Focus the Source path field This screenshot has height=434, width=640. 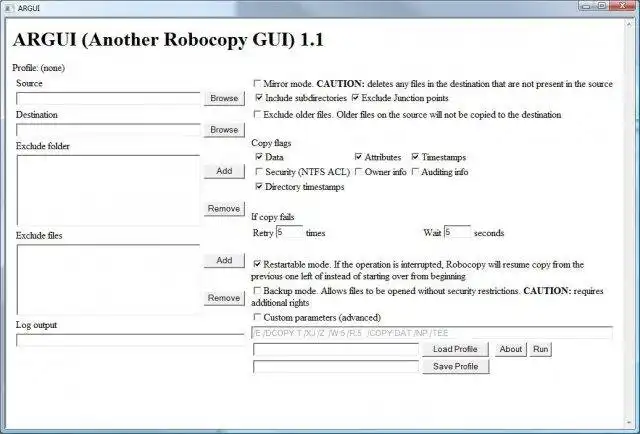pos(108,98)
